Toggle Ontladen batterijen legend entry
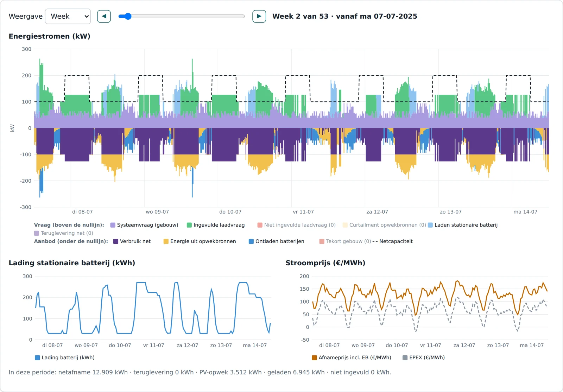The image size is (563, 392). [277, 241]
